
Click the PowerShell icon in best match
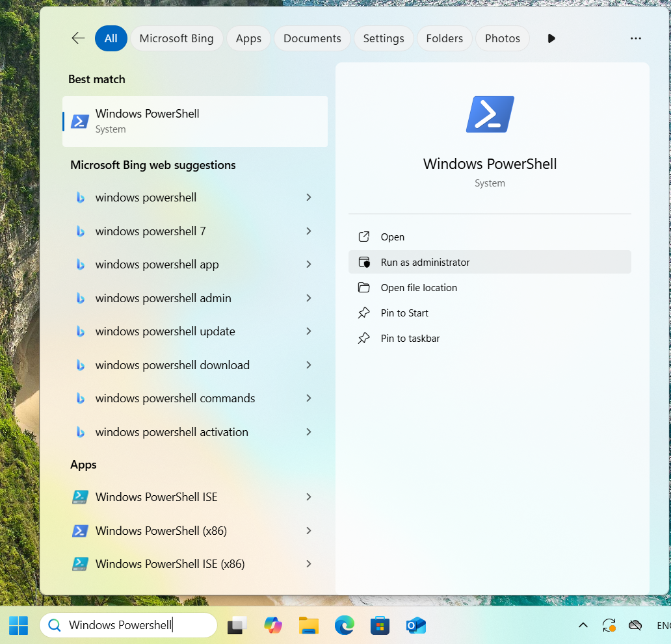coord(80,122)
